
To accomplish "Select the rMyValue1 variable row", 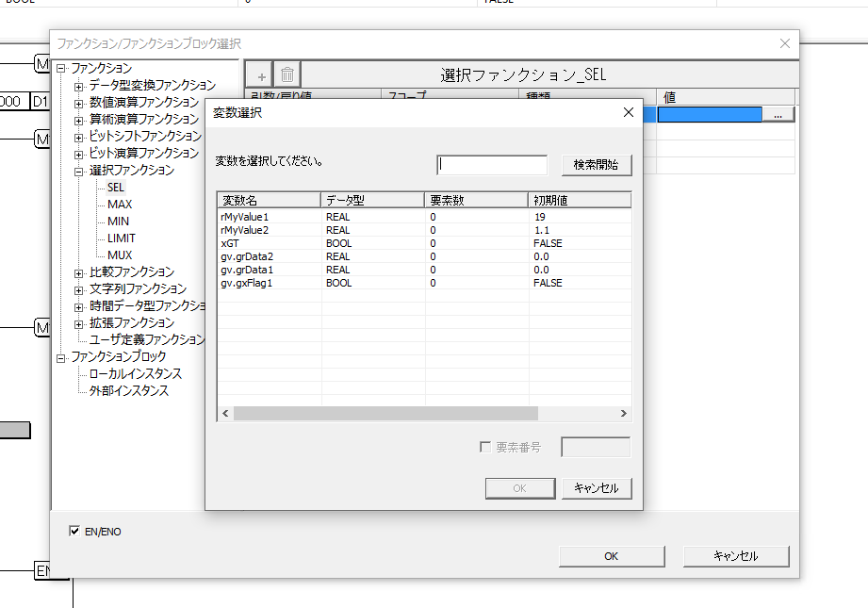I will pos(245,217).
